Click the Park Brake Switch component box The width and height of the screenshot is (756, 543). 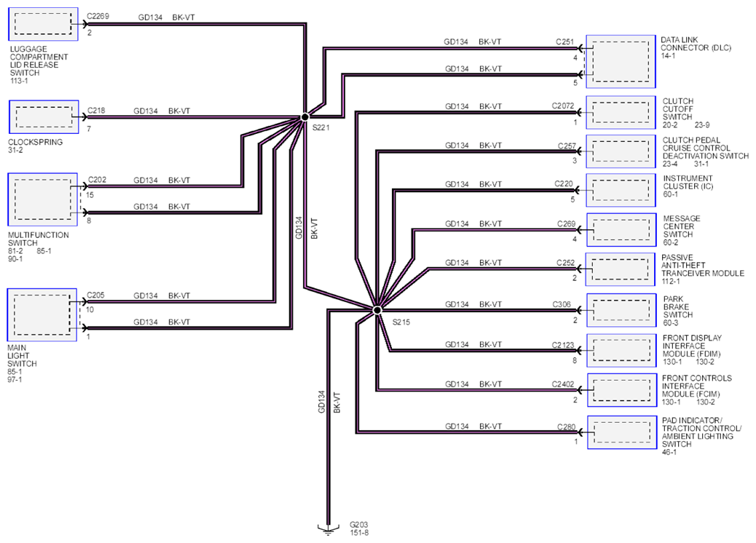tap(621, 310)
